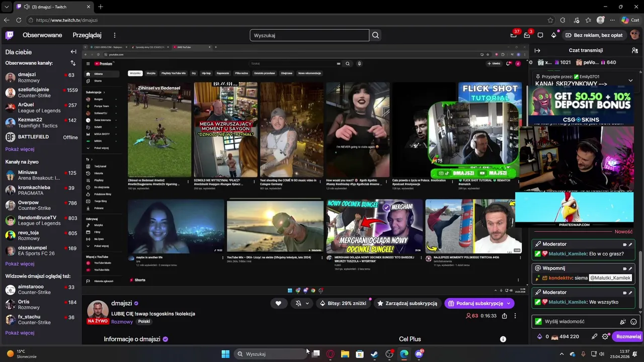Open browser tab list dropdown
This screenshot has width=644, height=362.
[x=6, y=7]
